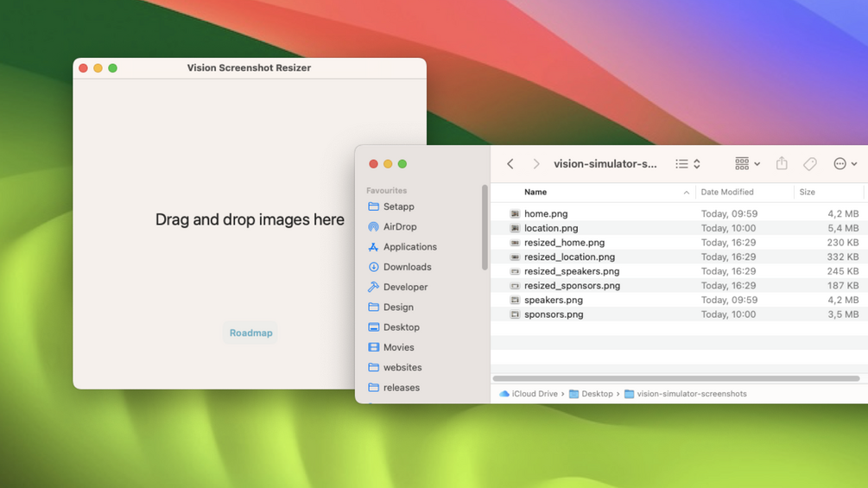Open the grouping options dropdown in Finder toolbar
The image size is (868, 488).
[747, 164]
